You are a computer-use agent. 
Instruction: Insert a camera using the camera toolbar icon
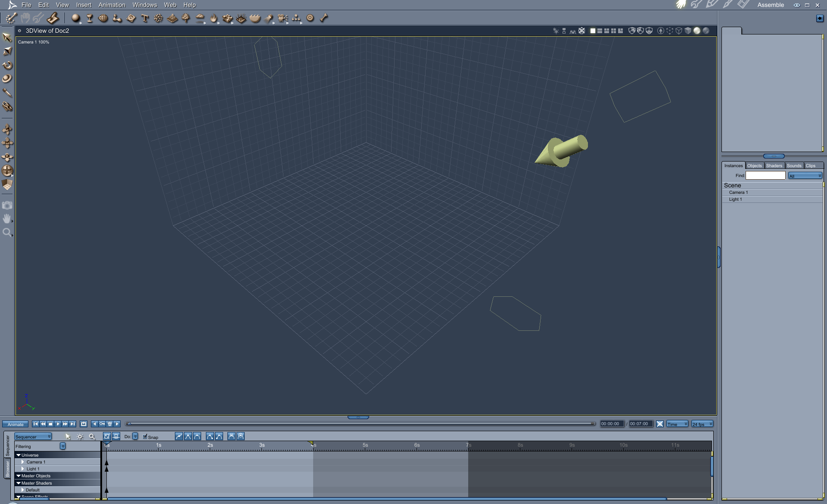point(282,18)
